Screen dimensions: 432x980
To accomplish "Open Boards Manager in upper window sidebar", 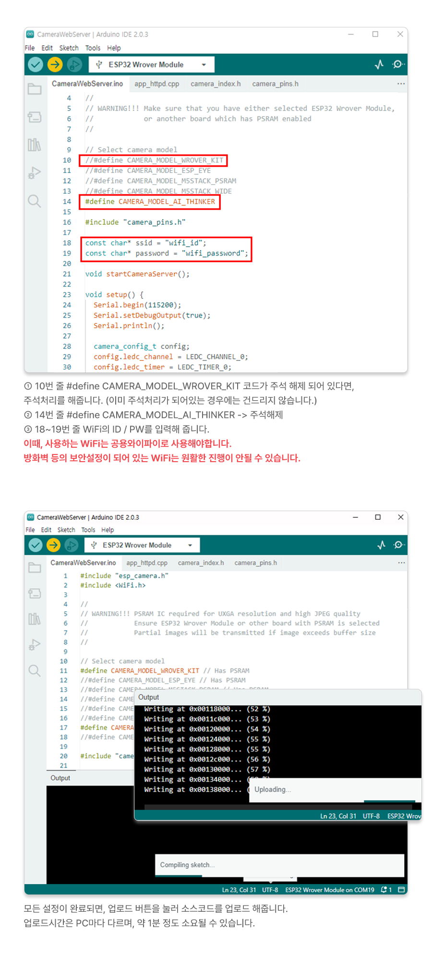I will coord(35,117).
